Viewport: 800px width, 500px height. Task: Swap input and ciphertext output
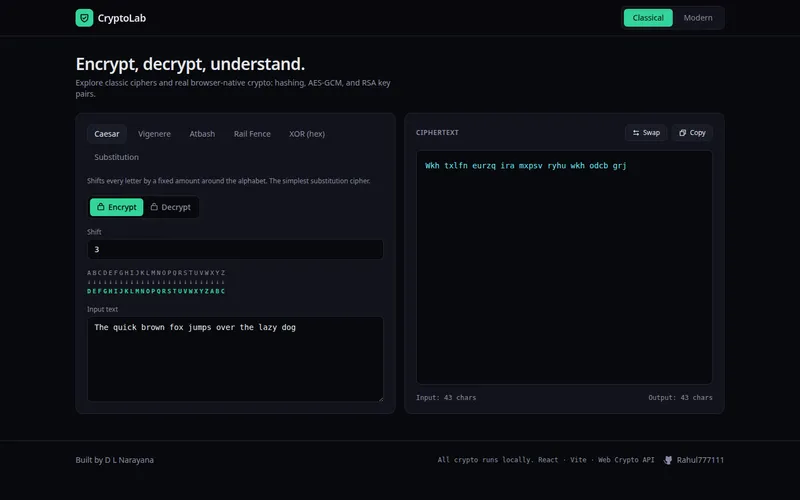646,133
